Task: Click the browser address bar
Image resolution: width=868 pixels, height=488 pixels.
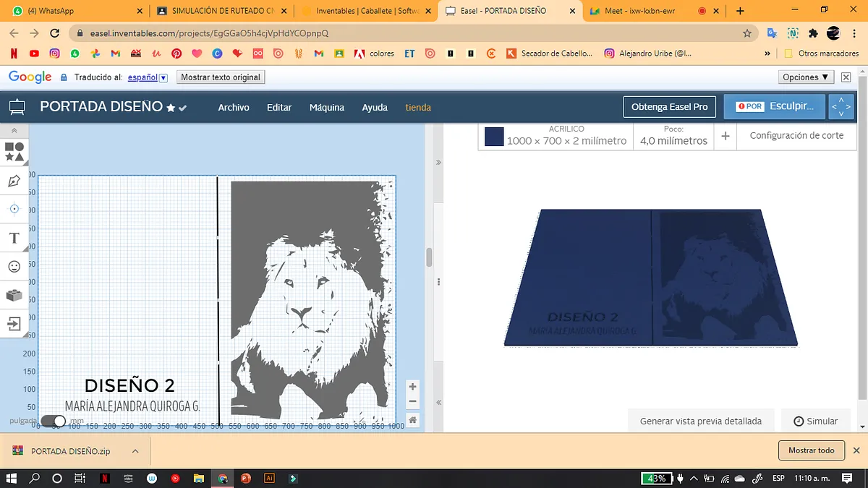Action: coord(405,33)
